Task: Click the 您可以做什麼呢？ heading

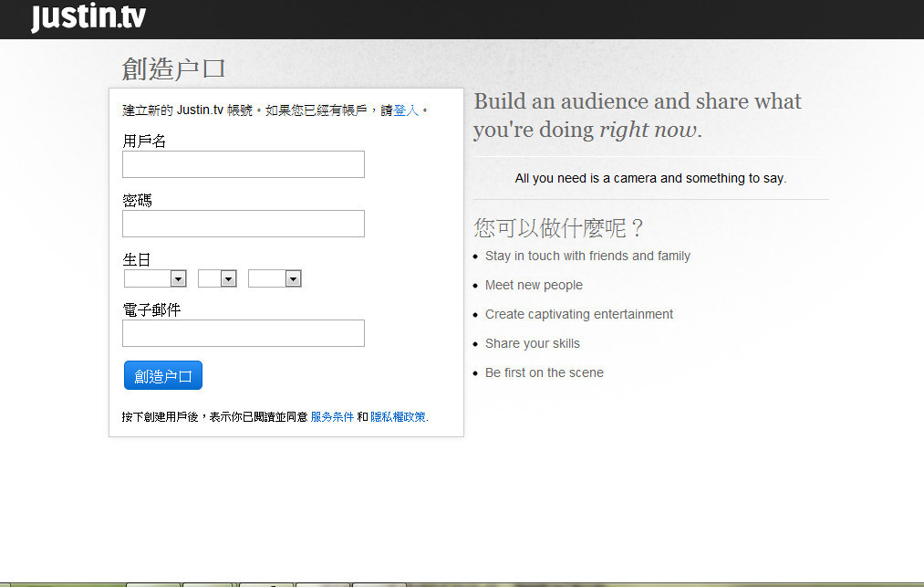Action: [559, 227]
